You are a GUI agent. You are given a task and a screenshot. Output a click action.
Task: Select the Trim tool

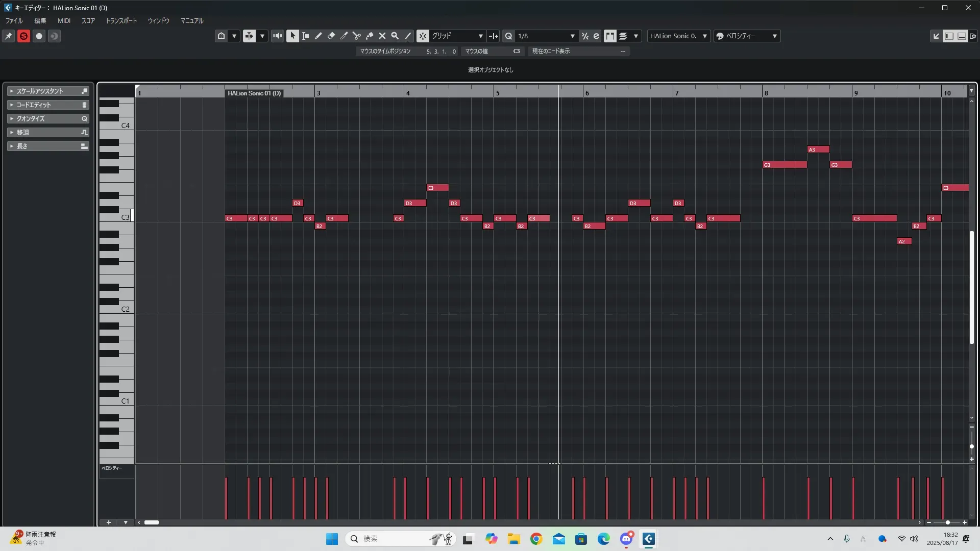click(x=344, y=36)
